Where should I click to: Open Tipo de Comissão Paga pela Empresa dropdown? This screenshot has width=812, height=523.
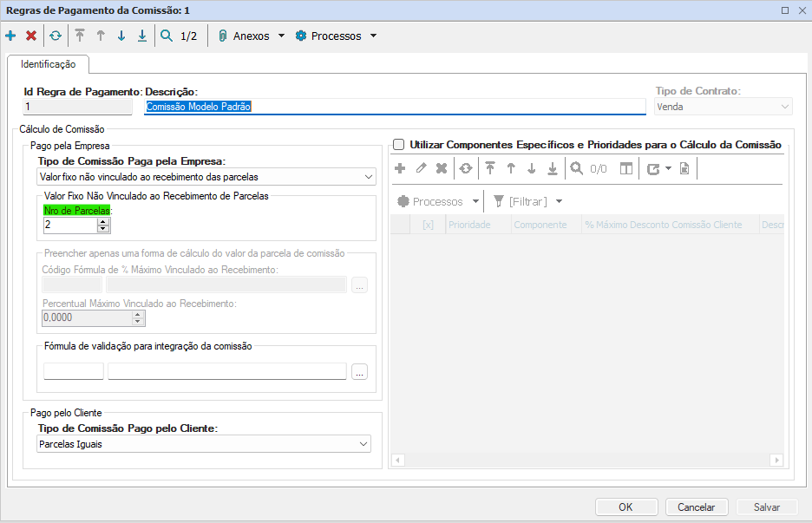(x=206, y=177)
